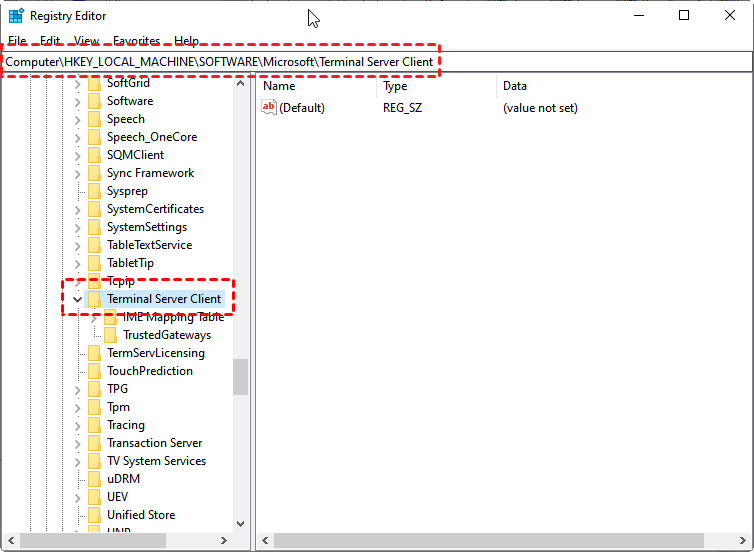Image resolution: width=754 pixels, height=552 pixels.
Task: Expand the Software key
Action: coord(77,101)
